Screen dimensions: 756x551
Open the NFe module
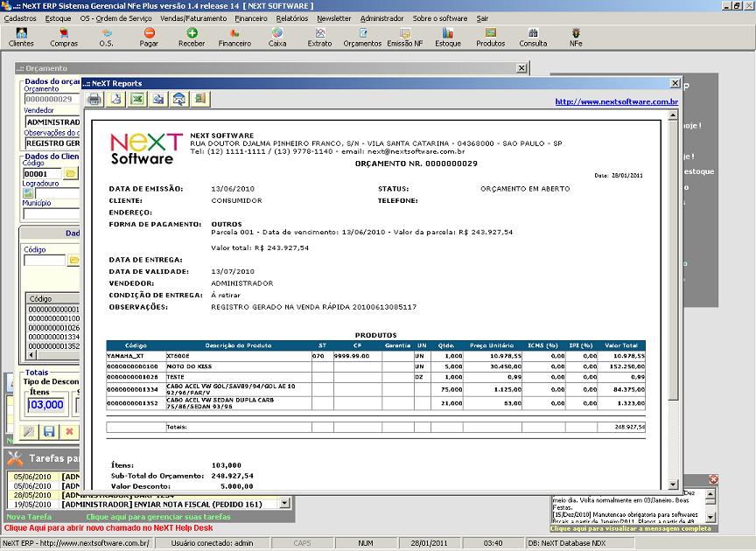576,37
